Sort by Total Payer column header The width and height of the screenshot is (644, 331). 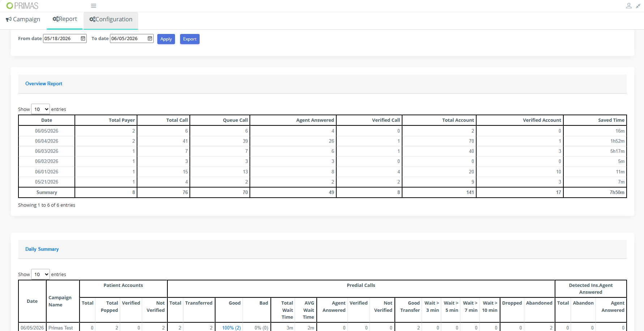click(106, 120)
